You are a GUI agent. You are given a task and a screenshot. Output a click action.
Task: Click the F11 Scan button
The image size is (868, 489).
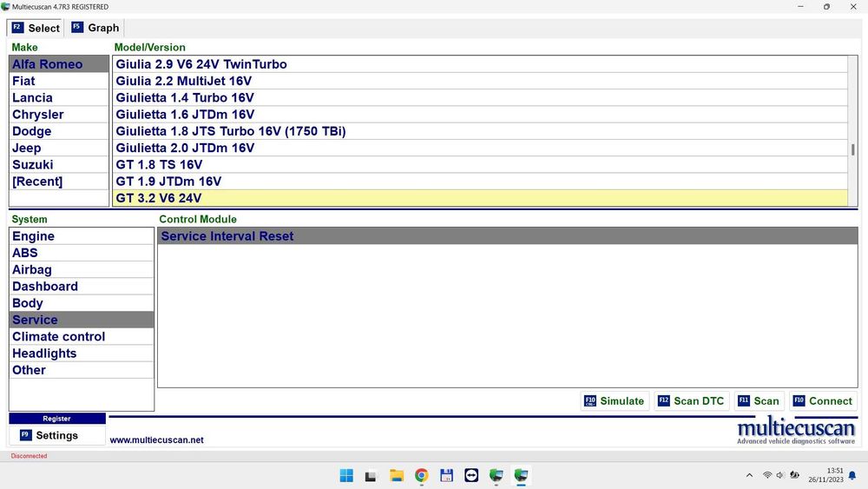pyautogui.click(x=759, y=401)
